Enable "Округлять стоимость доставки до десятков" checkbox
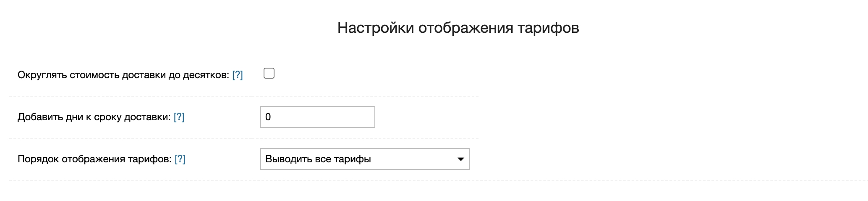The image size is (868, 201). click(269, 74)
